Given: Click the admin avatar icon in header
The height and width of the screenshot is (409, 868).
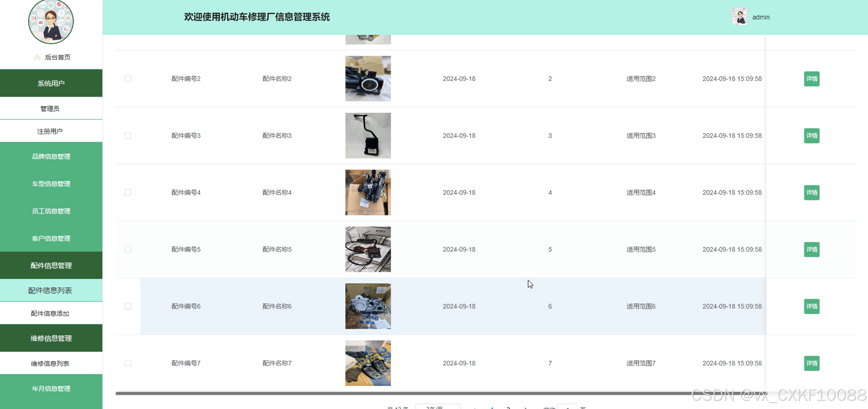Looking at the screenshot, I should (740, 16).
